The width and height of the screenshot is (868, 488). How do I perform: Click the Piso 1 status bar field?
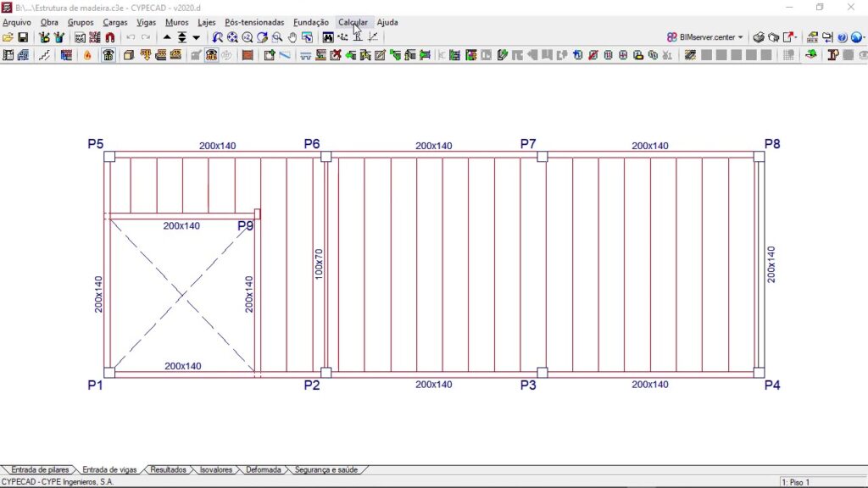[814, 482]
